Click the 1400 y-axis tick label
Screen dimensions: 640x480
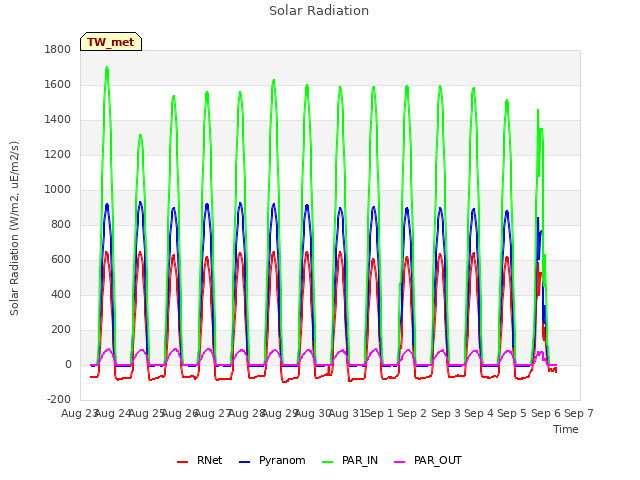(x=58, y=120)
